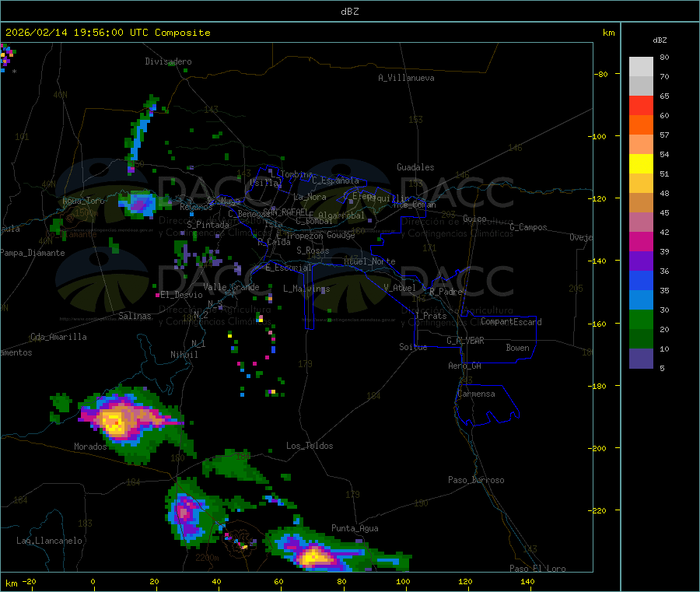Click the Cda_Amarilla map label
Viewport: 700px width, 592px height.
click(58, 337)
